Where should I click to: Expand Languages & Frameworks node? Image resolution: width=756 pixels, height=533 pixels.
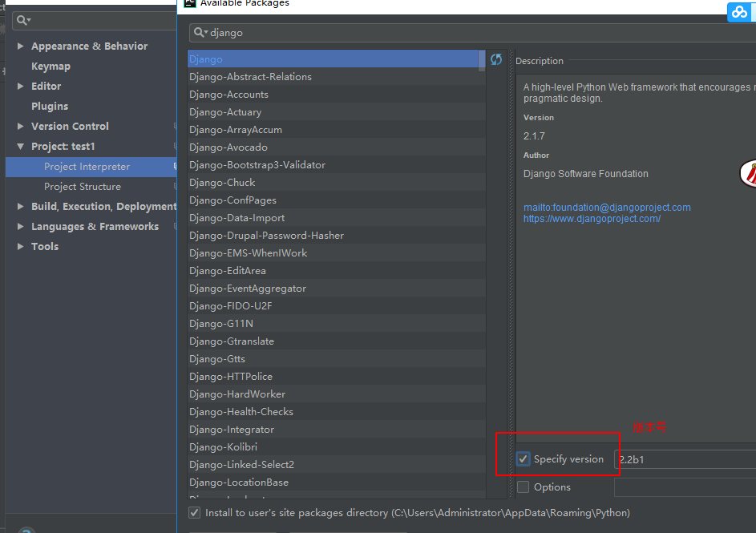coord(20,226)
